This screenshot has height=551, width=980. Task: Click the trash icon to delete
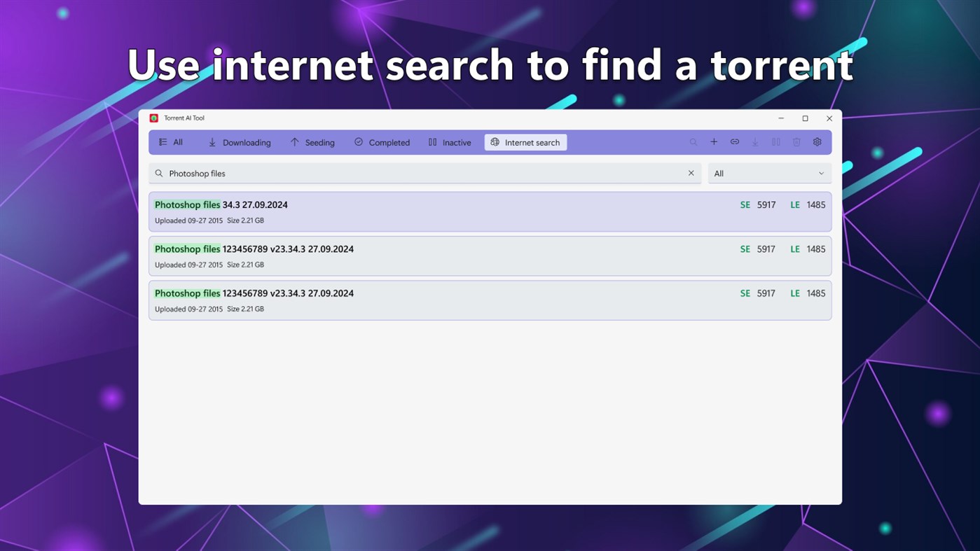[796, 142]
